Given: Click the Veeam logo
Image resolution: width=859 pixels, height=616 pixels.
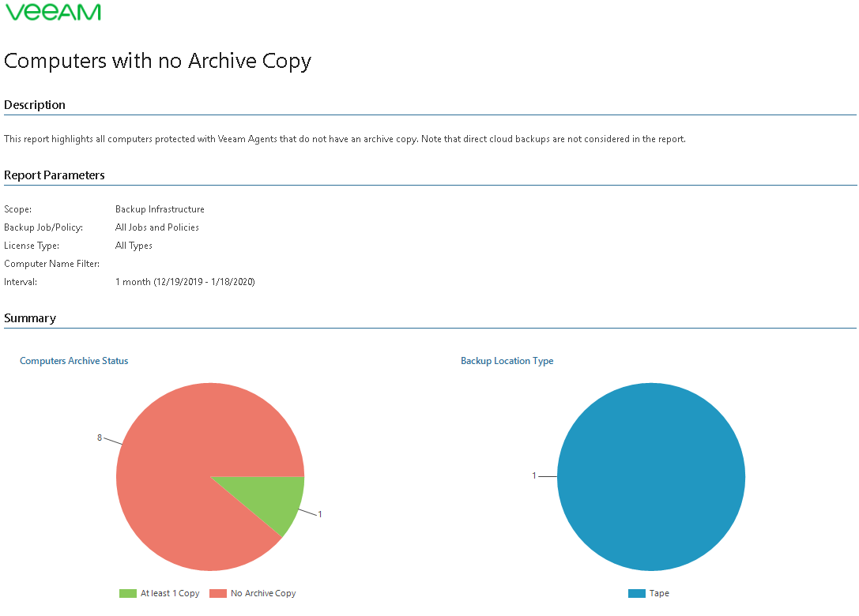Looking at the screenshot, I should point(52,13).
